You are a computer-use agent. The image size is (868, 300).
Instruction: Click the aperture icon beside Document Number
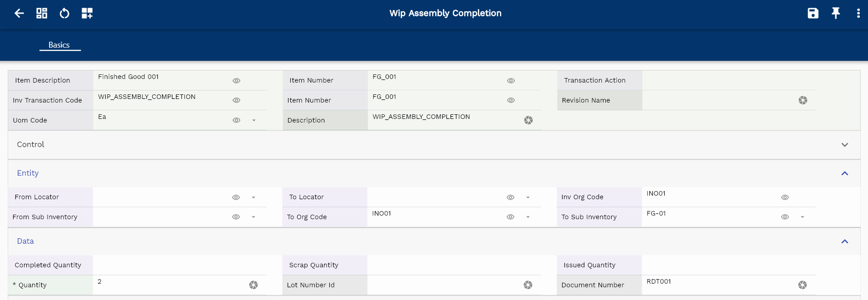point(802,285)
